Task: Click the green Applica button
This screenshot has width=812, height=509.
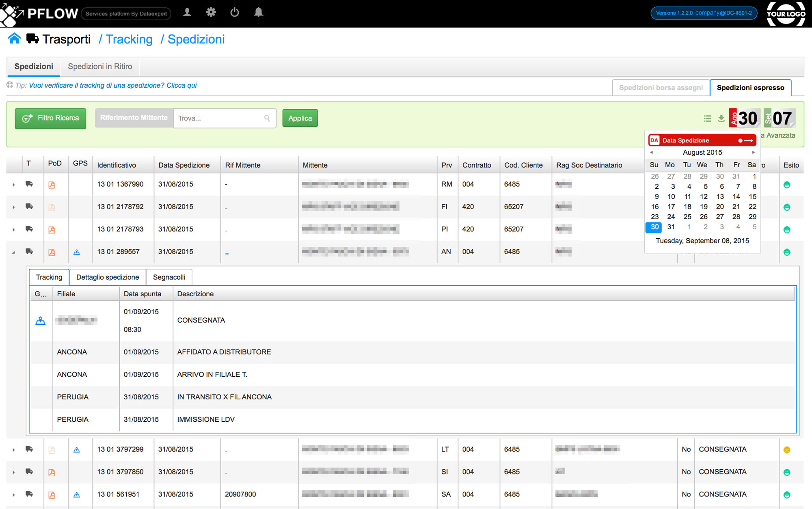Action: [x=300, y=118]
